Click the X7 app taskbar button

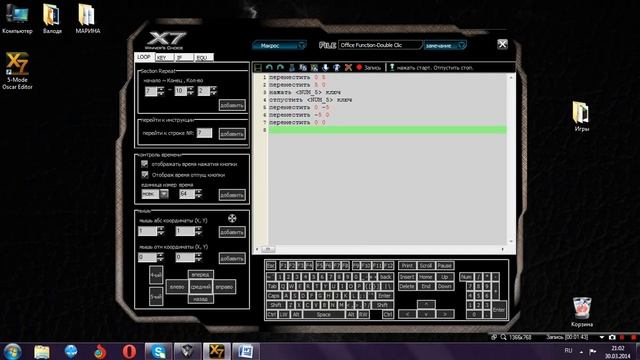pyautogui.click(x=216, y=351)
